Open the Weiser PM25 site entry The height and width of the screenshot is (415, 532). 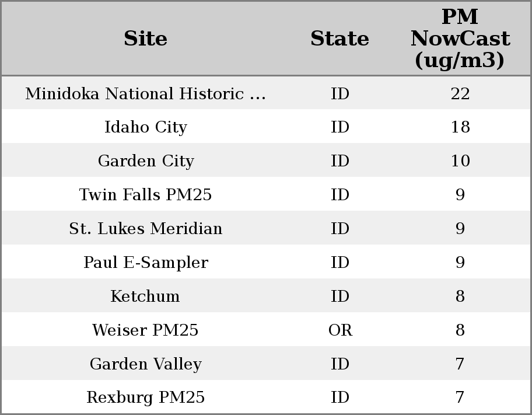[x=145, y=330]
